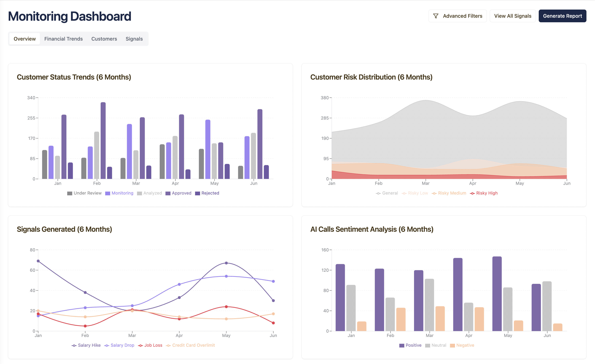The image size is (595, 364).
Task: Click the Job Loss line marker icon
Action: pyautogui.click(x=141, y=345)
